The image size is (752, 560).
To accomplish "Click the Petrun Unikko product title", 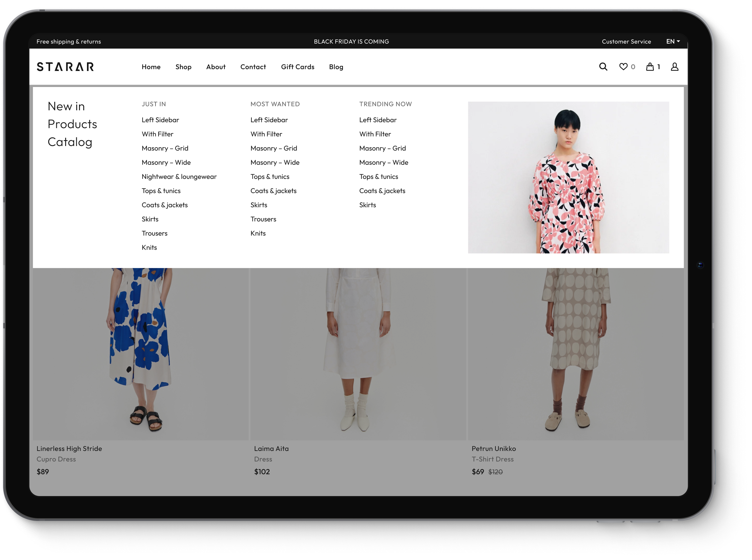I will point(494,448).
